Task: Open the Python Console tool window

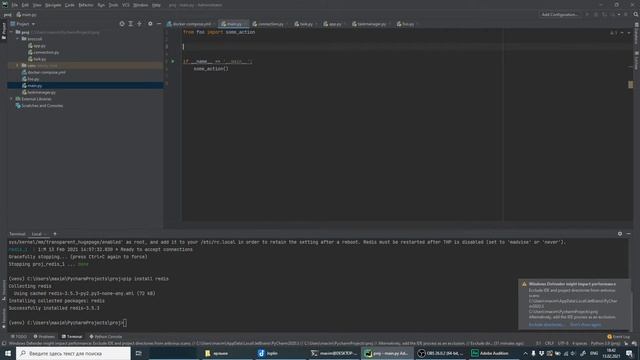Action: [x=106, y=337]
